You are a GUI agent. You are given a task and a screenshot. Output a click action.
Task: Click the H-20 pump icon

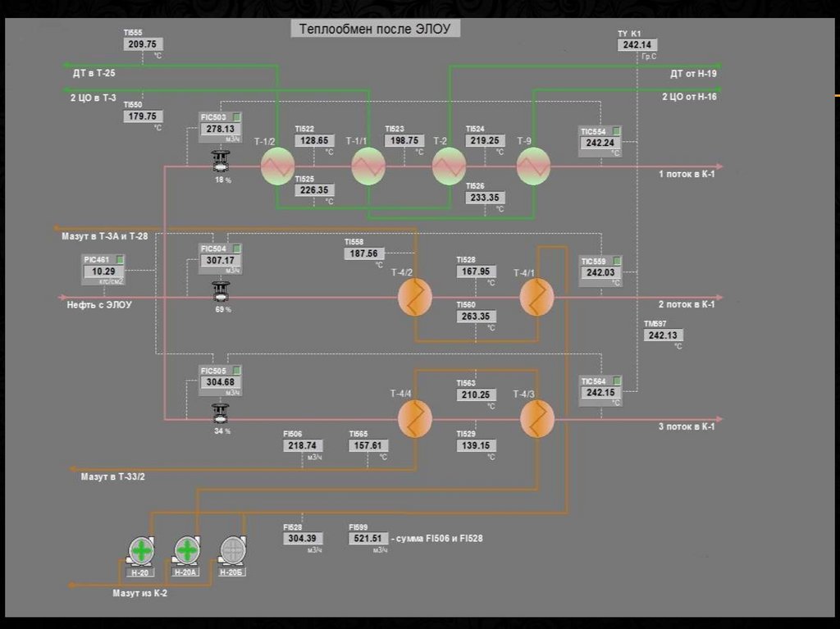[x=141, y=550]
